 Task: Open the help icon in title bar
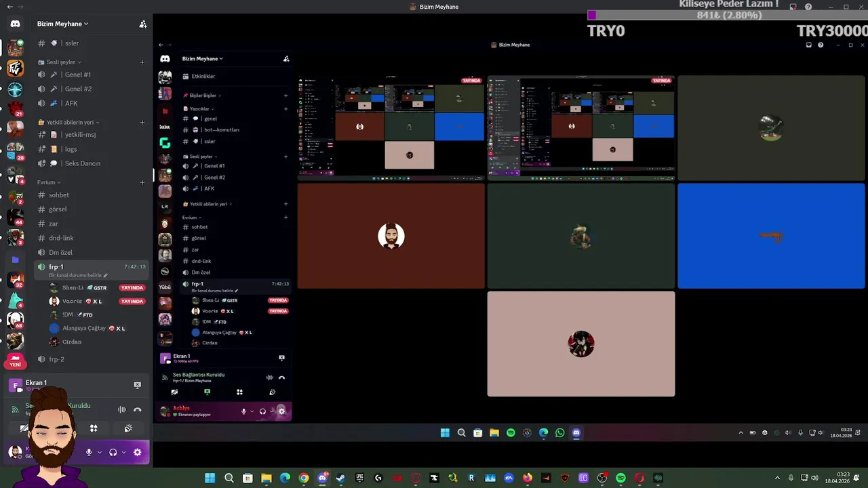coord(808,7)
